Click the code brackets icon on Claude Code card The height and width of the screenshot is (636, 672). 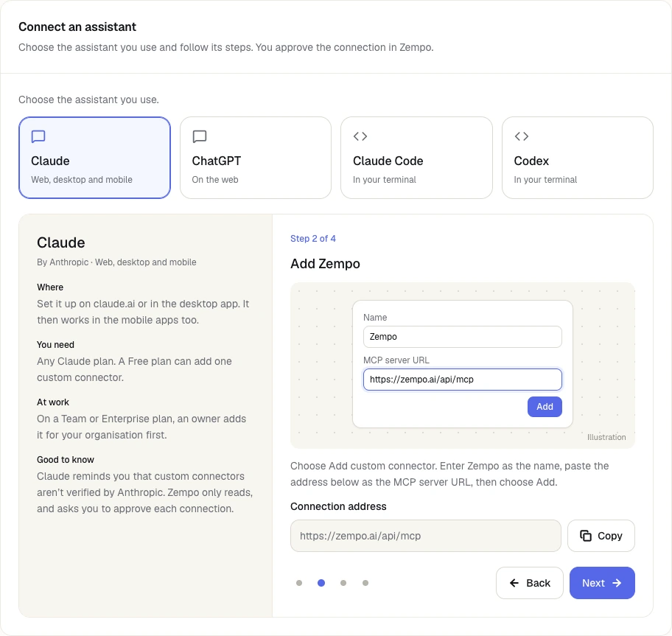pos(360,136)
